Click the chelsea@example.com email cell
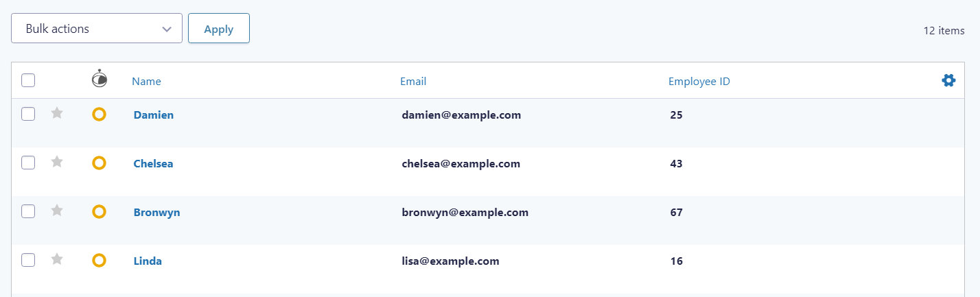 point(460,164)
